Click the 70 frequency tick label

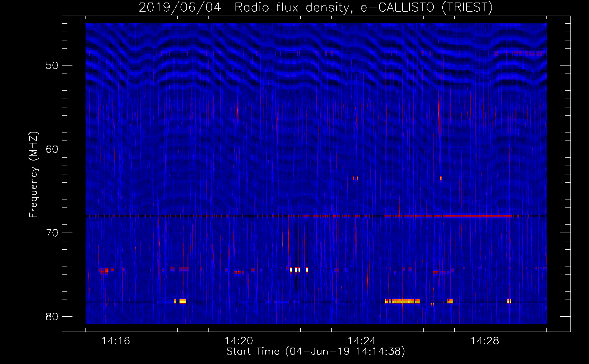coord(52,233)
